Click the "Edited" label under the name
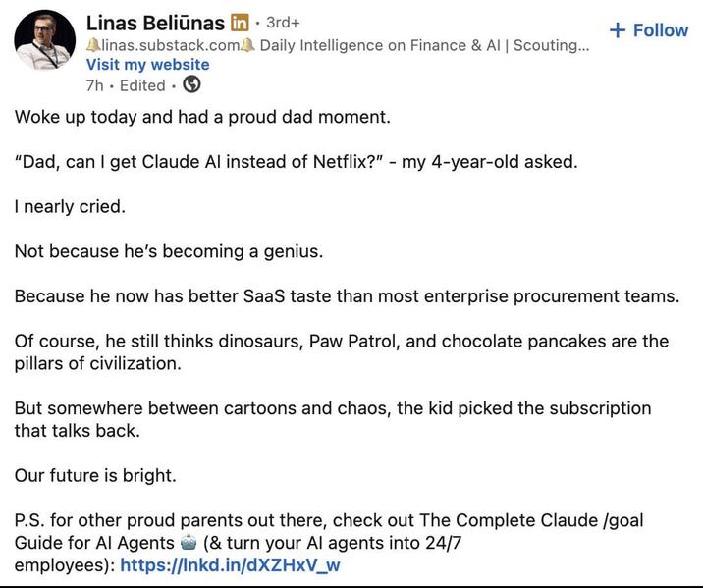This screenshot has height=588, width=703. [142, 85]
